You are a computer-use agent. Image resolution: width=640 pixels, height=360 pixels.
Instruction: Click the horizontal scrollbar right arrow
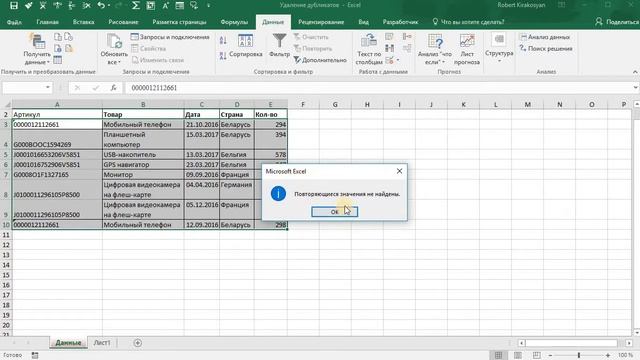[x=629, y=343]
